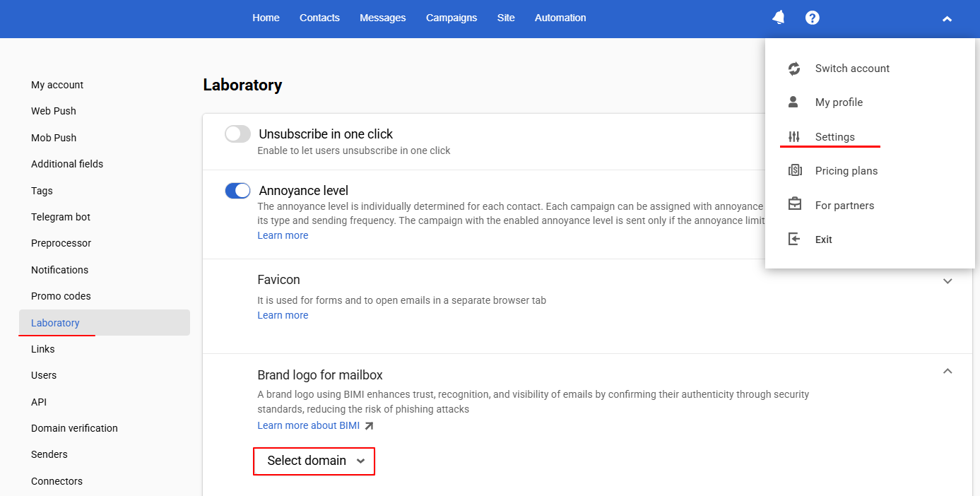
Task: Open Connectors in the sidebar
Action: [x=57, y=481]
